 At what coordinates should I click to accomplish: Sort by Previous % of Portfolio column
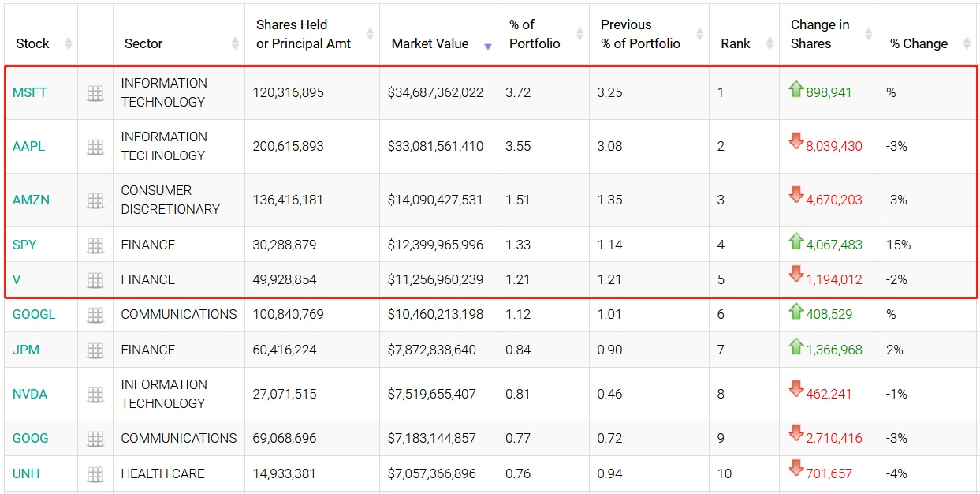640,34
